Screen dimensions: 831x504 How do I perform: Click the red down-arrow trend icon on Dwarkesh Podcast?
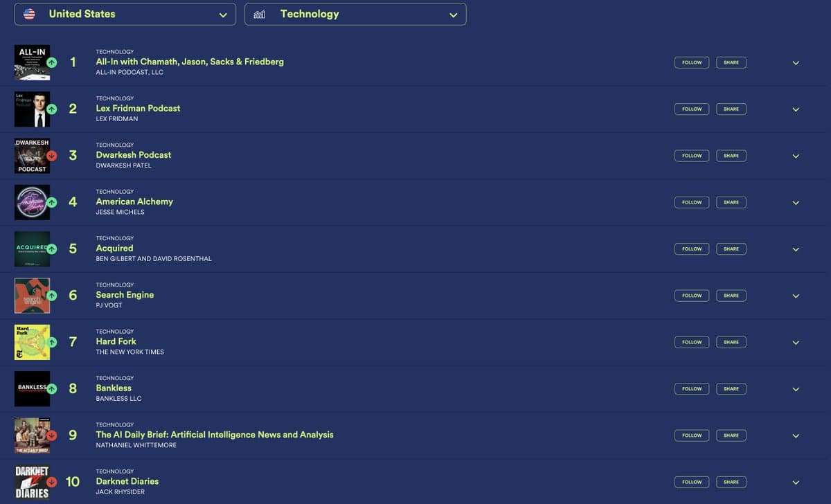point(51,156)
